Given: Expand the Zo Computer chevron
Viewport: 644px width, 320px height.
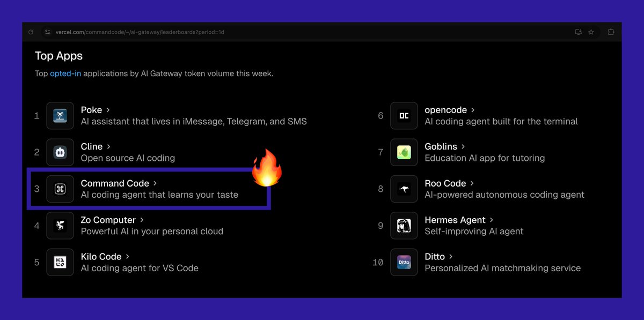Looking at the screenshot, I should (142, 220).
